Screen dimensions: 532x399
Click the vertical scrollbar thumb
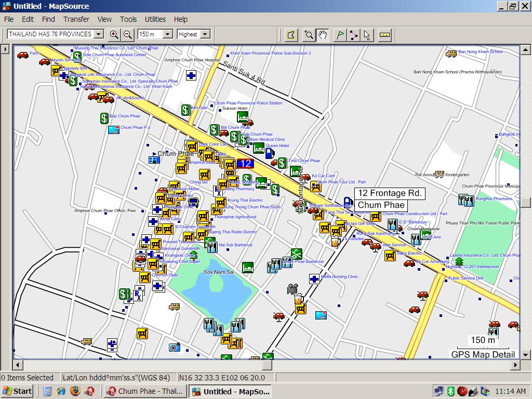[526, 203]
